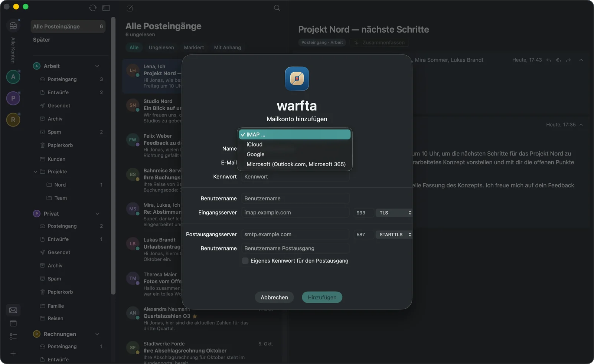This screenshot has width=594, height=364.
Task: Collapse the message at Heute, 17:43
Action: 581,60
